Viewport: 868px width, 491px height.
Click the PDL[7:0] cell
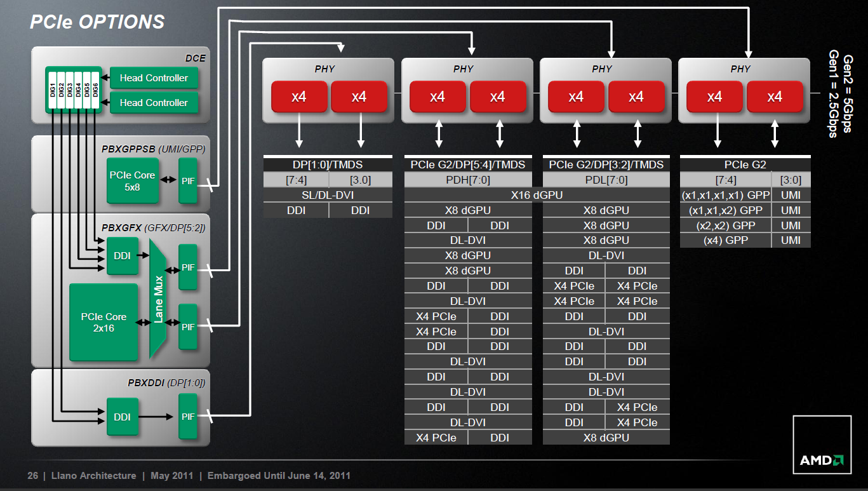(x=606, y=180)
